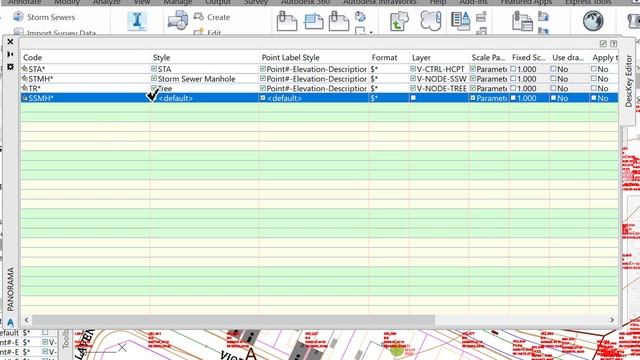Click the STA* description key row icon
640x360 pixels.
[25, 69]
